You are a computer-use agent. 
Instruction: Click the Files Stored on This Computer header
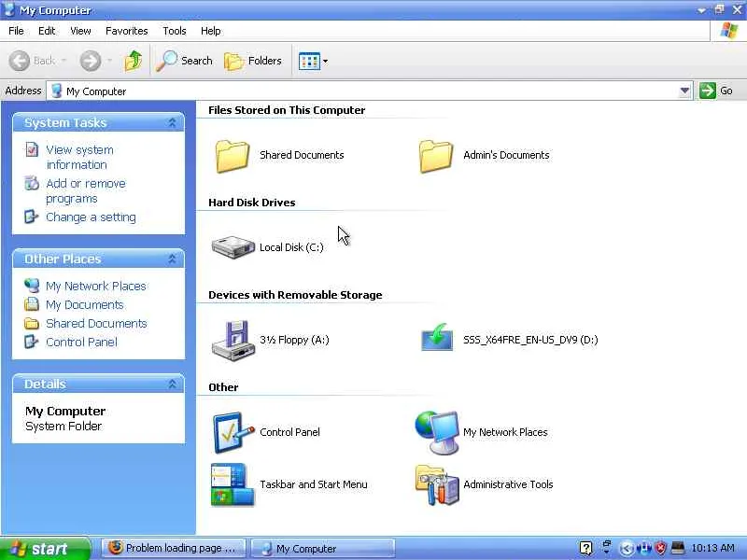point(287,110)
